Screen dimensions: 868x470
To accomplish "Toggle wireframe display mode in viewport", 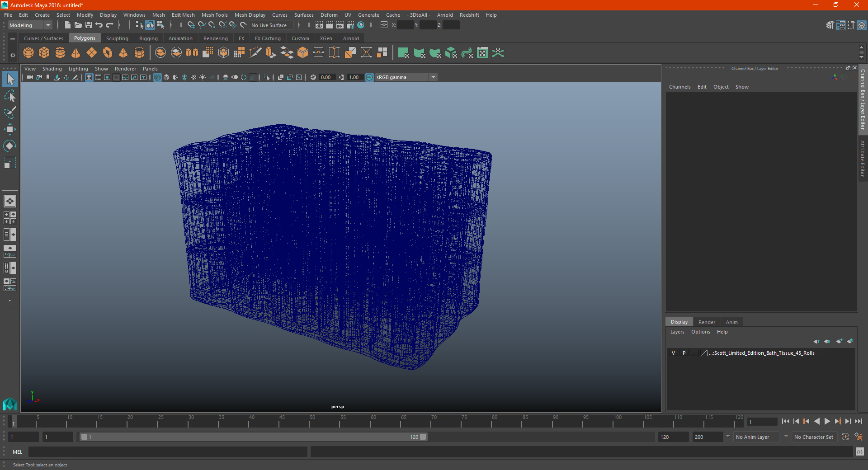I will click(x=157, y=77).
